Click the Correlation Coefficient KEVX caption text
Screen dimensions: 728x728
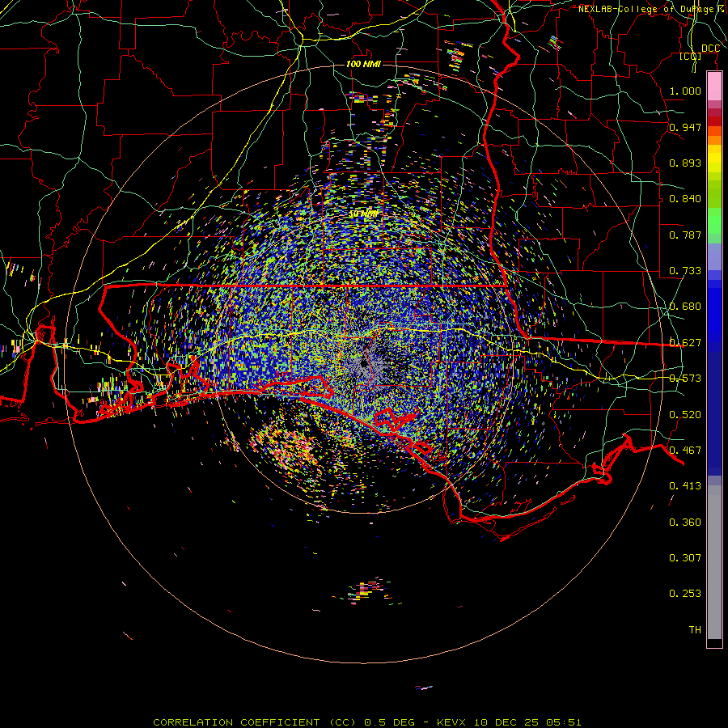(x=366, y=722)
